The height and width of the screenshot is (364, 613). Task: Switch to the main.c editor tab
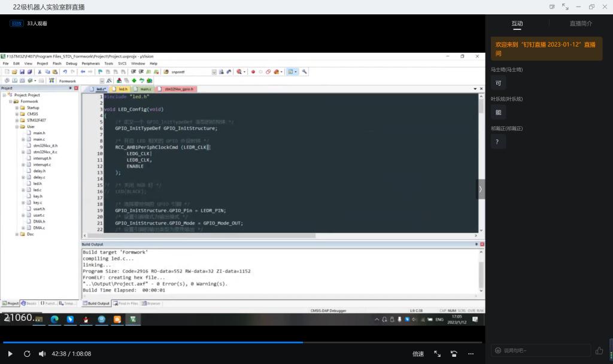145,89
